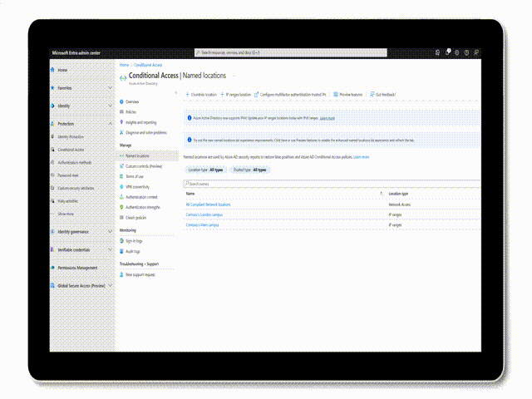
Task: Click the Insights and reporting lightbulb icon
Action: [121, 122]
